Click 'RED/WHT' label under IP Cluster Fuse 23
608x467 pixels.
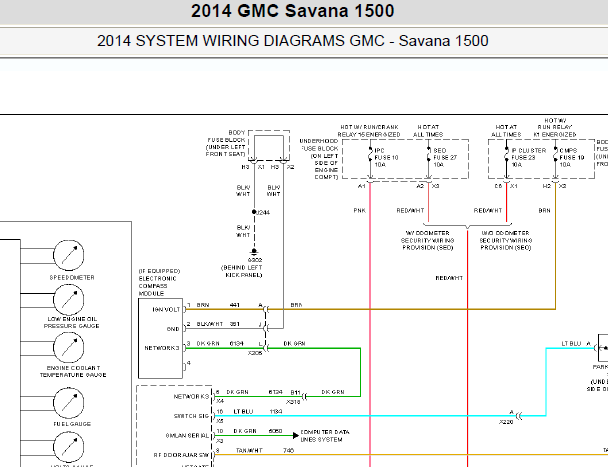pyautogui.click(x=488, y=211)
